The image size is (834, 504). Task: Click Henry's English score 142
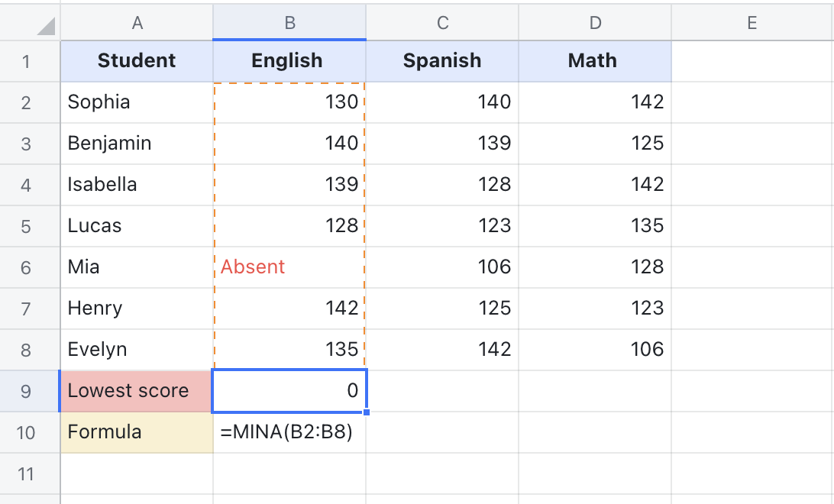pyautogui.click(x=289, y=309)
